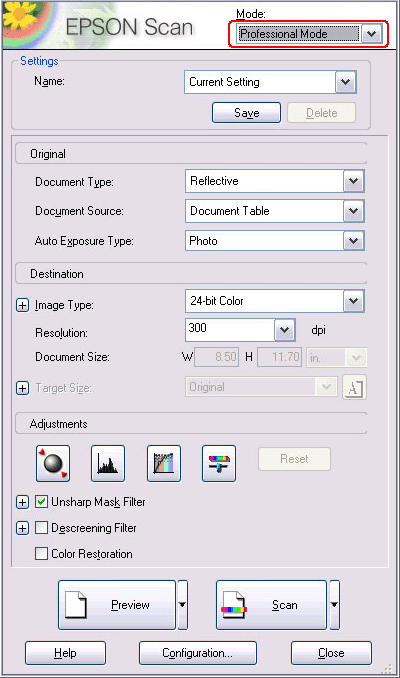This screenshot has width=400, height=678.
Task: Open the Auto Exposure Type dropdown
Action: 275,241
